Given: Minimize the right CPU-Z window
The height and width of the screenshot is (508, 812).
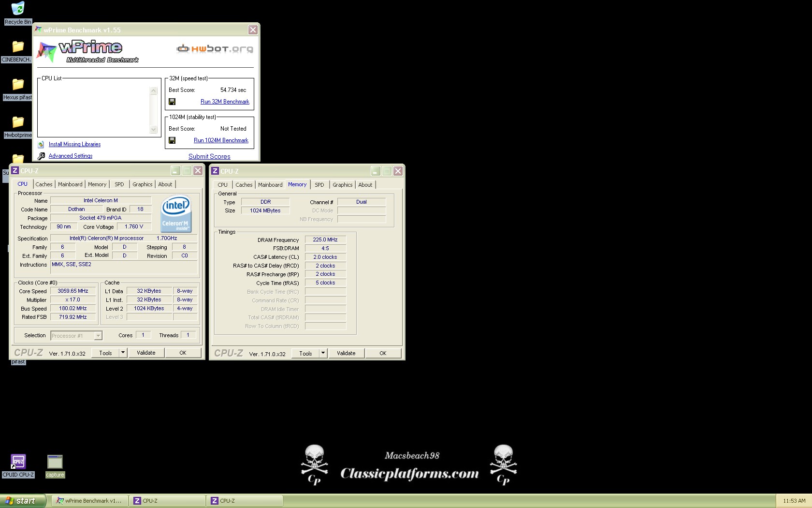Looking at the screenshot, I should (x=376, y=171).
